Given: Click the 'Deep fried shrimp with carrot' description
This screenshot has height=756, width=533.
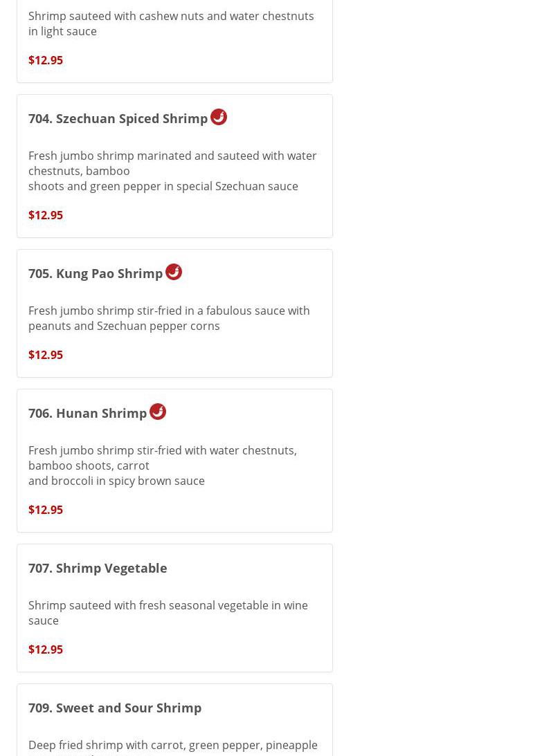Looking at the screenshot, I should (x=173, y=745).
